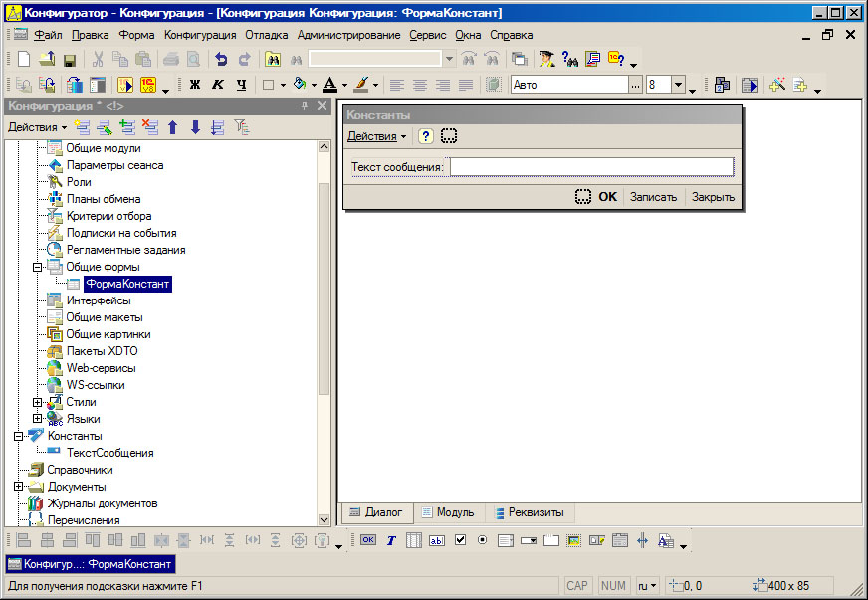Select the ТекстСообщения constant in the tree
The image size is (868, 600).
click(x=110, y=453)
